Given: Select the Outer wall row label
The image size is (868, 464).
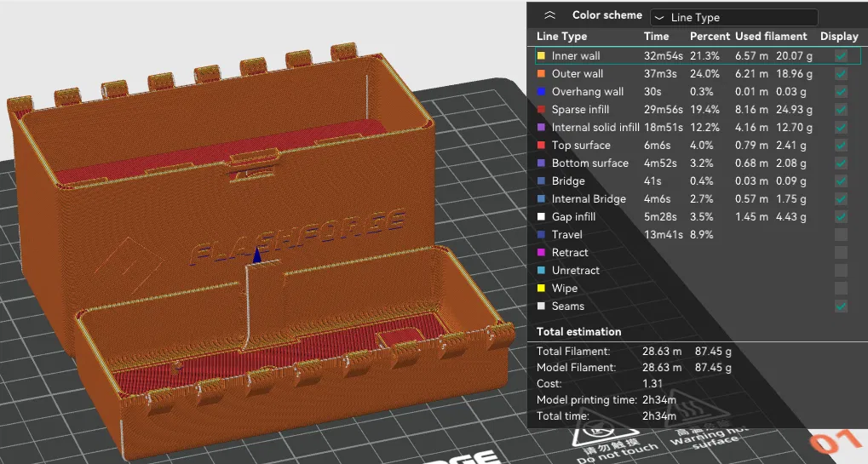Looking at the screenshot, I should pyautogui.click(x=578, y=73).
